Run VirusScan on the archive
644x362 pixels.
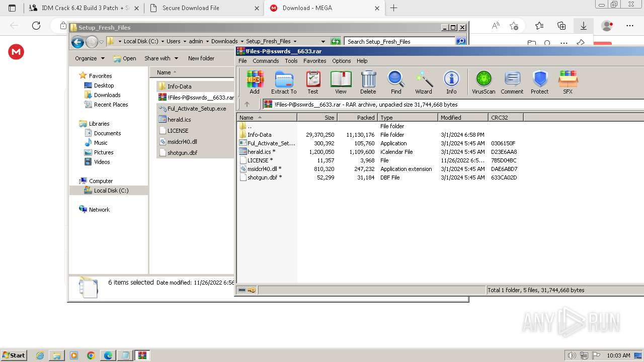pyautogui.click(x=484, y=82)
